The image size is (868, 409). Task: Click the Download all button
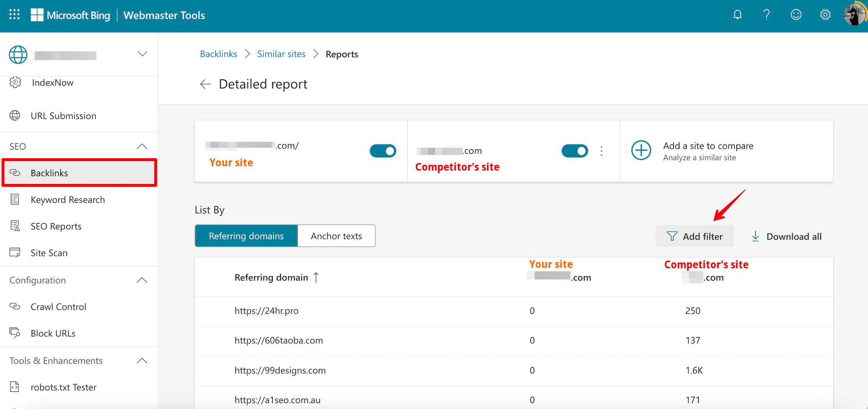[x=787, y=236]
